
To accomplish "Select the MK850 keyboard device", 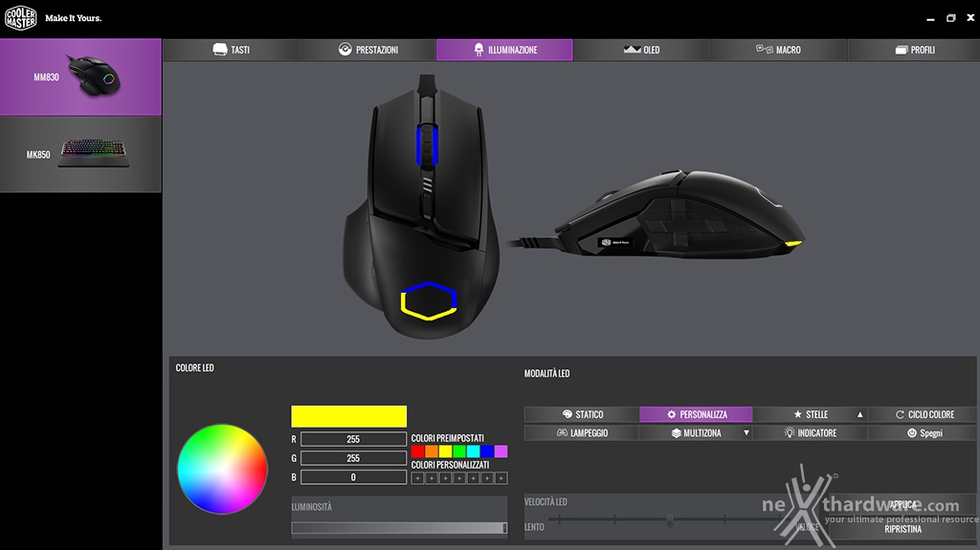I will (80, 154).
